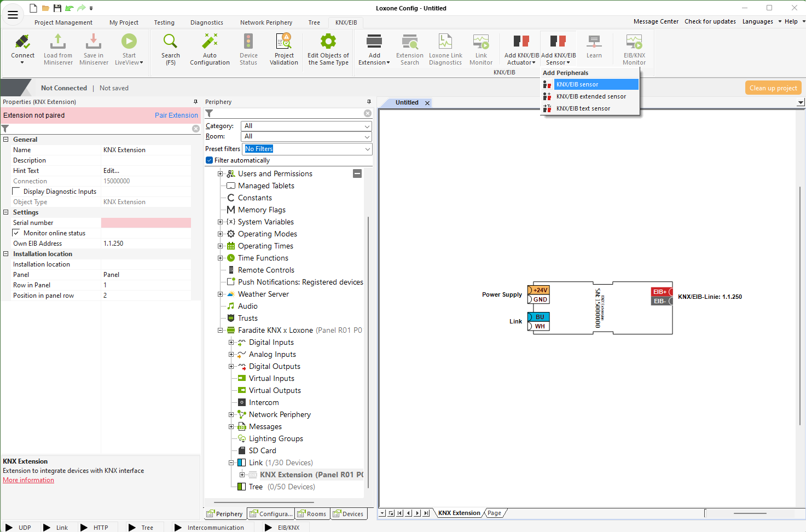Open Add Extension ribbon button
The width and height of the screenshot is (806, 532).
pos(374,49)
